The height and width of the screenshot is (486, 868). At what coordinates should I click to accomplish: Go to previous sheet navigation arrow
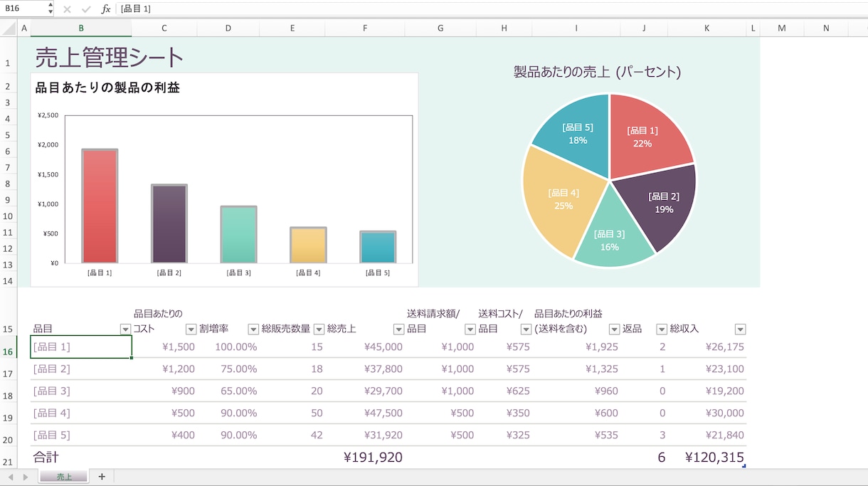[x=10, y=477]
